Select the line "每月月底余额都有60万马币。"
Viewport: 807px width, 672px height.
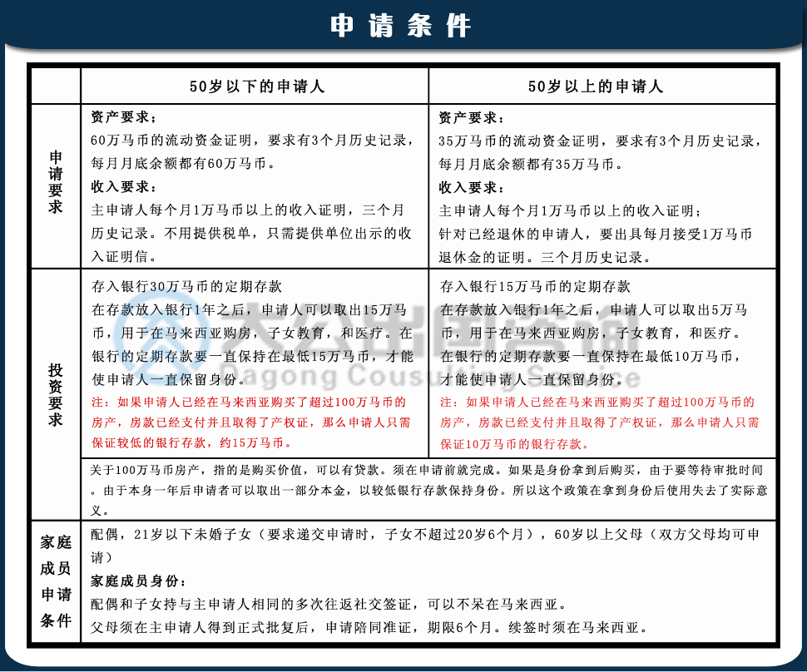pos(183,164)
